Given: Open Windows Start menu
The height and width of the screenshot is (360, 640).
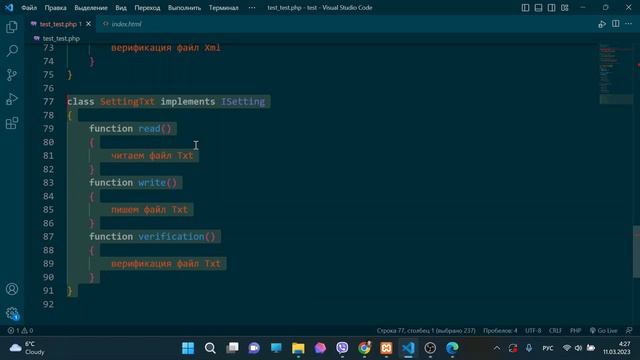Looking at the screenshot, I should (188, 348).
